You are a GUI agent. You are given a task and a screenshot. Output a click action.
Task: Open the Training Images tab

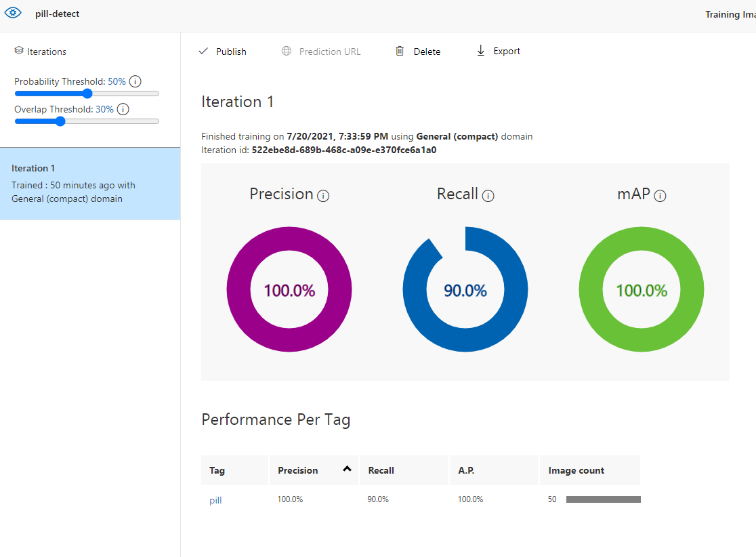point(730,14)
